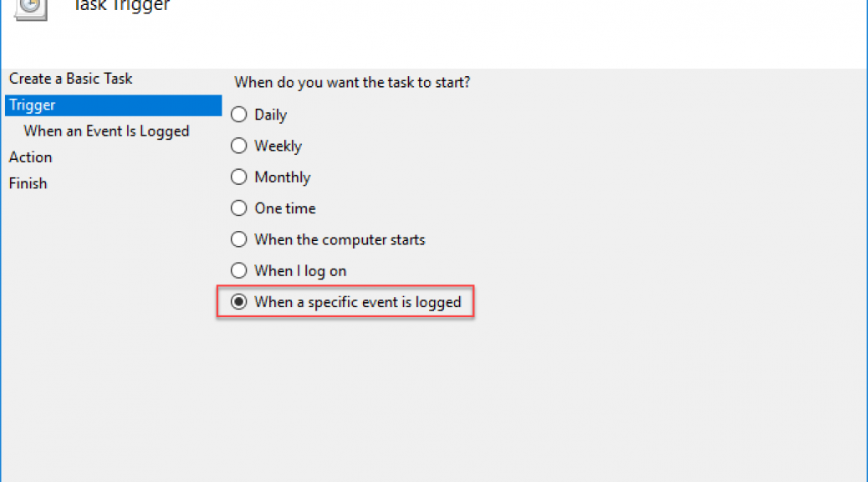Click the 'Daily' label text
This screenshot has height=482, width=868.
[270, 115]
